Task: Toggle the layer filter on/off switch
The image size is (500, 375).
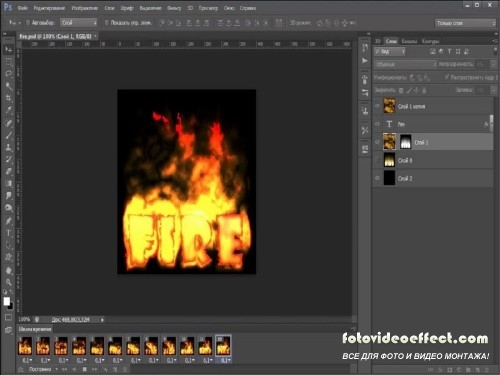Action: (495, 51)
